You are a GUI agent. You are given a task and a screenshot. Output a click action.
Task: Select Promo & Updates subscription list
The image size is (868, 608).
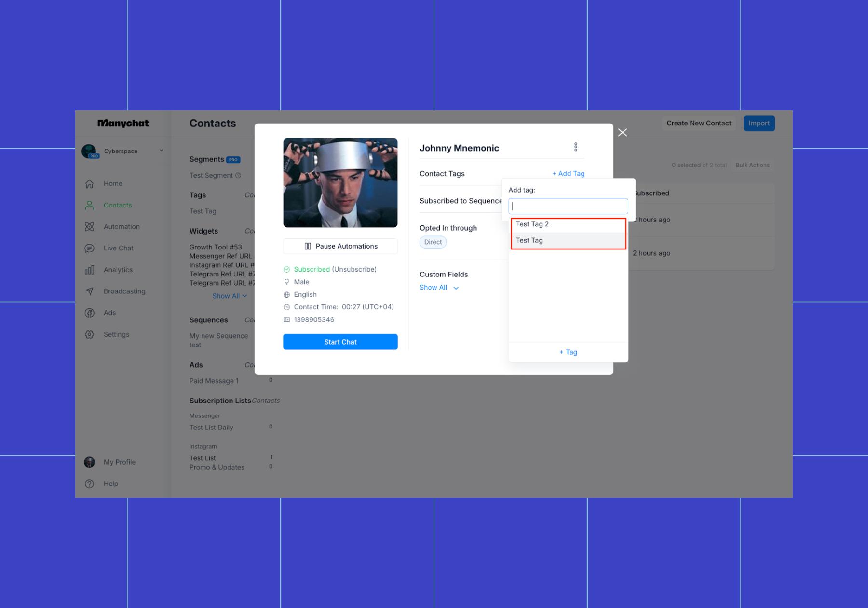[217, 467]
